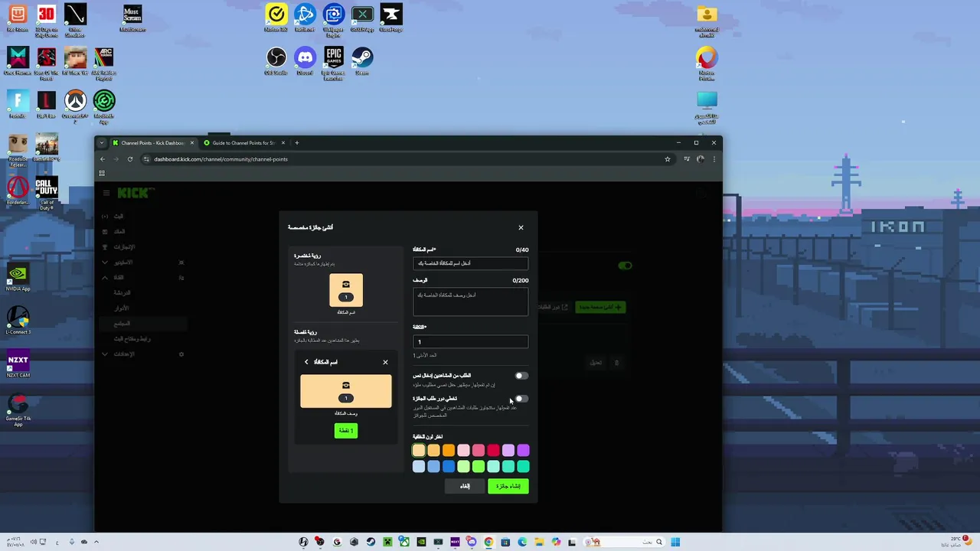Switch to Guide to Channel Points tab
Screen dimensions: 980x551
pyautogui.click(x=243, y=142)
